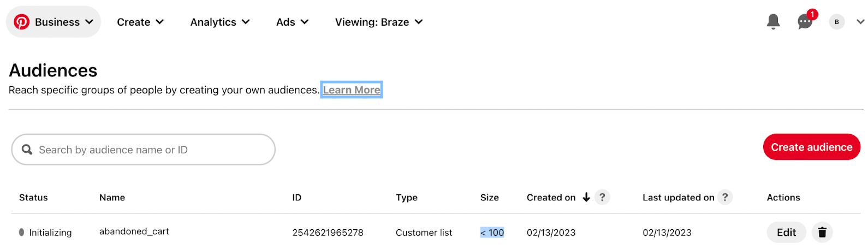This screenshot has height=250, width=868.
Task: Click the Pinterest logo icon
Action: (22, 22)
